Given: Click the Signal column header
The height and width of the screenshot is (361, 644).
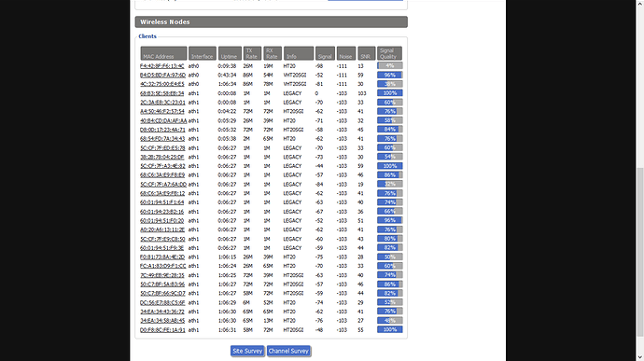Looking at the screenshot, I should click(325, 53).
